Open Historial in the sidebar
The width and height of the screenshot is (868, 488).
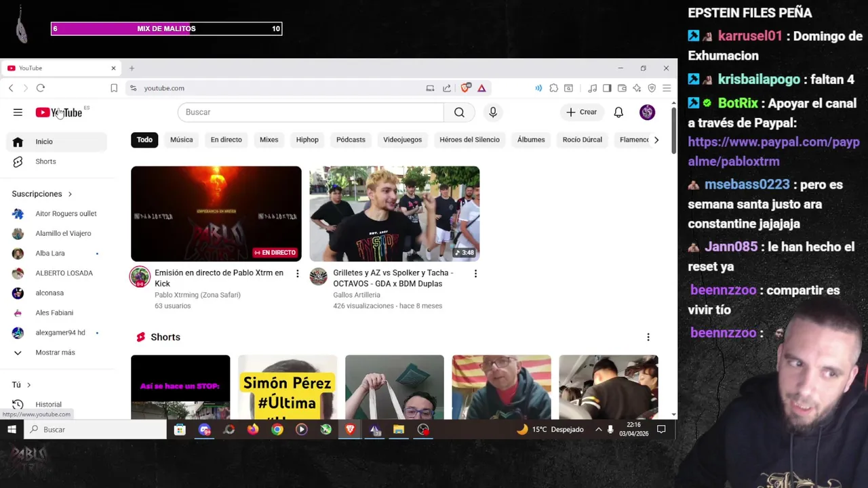(57, 405)
